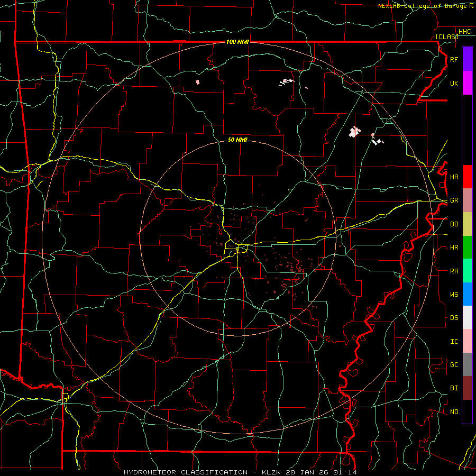This screenshot has height=476, width=476.
Task: Click the 'GR' legend label
Action: point(454,200)
